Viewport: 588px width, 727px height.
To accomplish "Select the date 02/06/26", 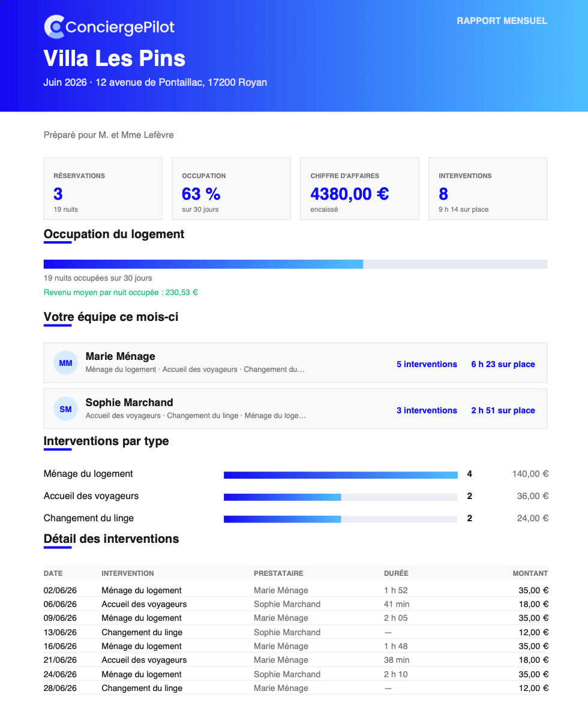I will 60,590.
